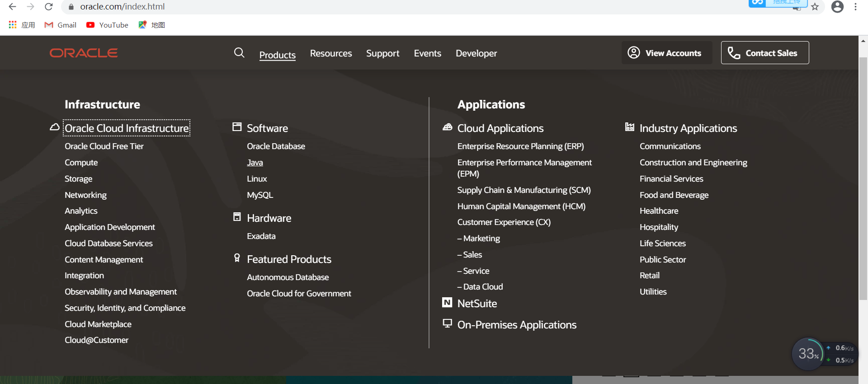This screenshot has height=384, width=868.
Task: Reload the page with refresh icon
Action: (x=49, y=7)
